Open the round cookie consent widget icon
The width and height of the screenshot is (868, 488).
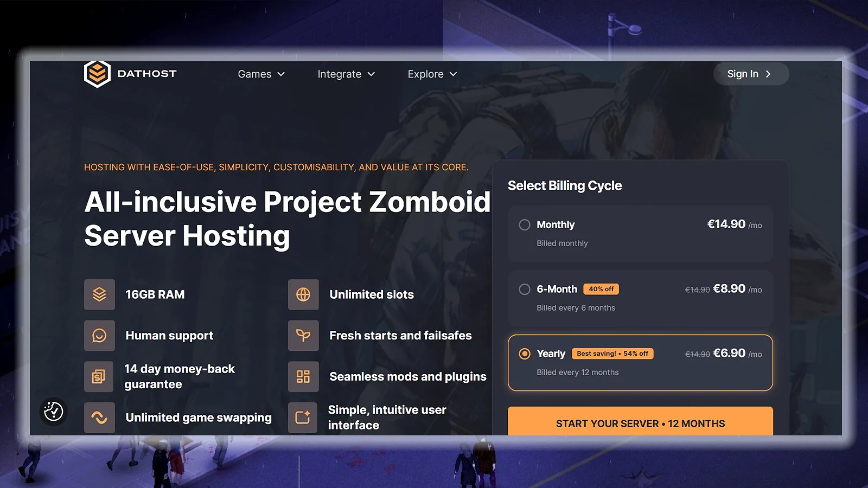pos(54,412)
